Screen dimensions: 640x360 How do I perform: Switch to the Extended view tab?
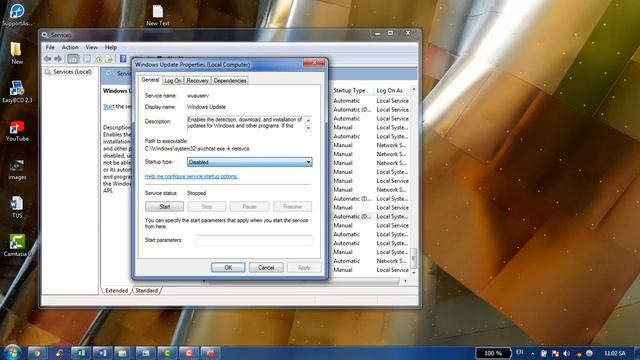click(116, 291)
